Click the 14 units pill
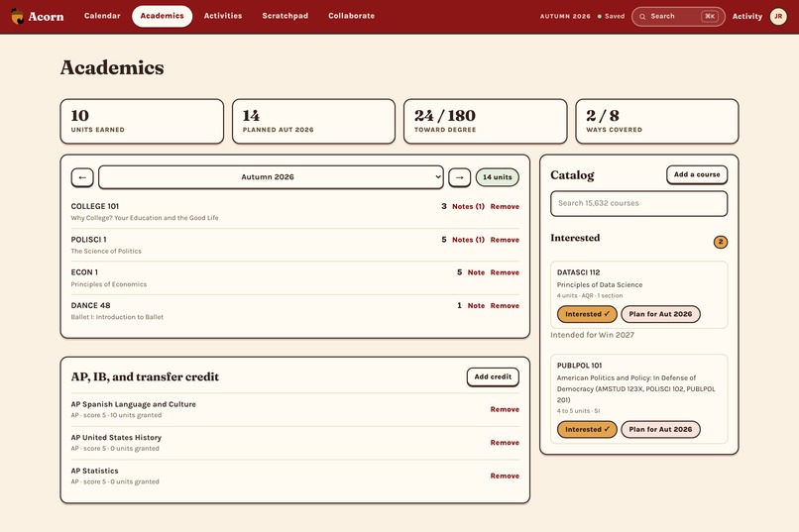The height and width of the screenshot is (532, 799). [498, 177]
